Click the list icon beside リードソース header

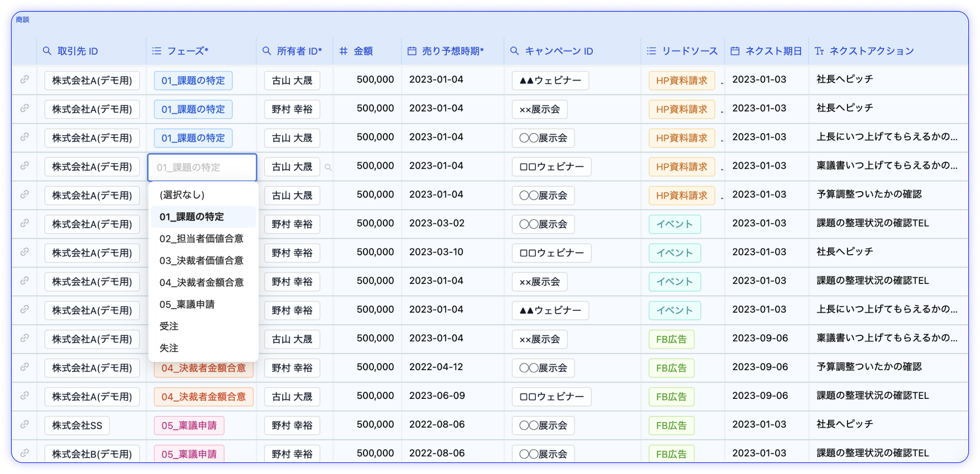tap(652, 51)
